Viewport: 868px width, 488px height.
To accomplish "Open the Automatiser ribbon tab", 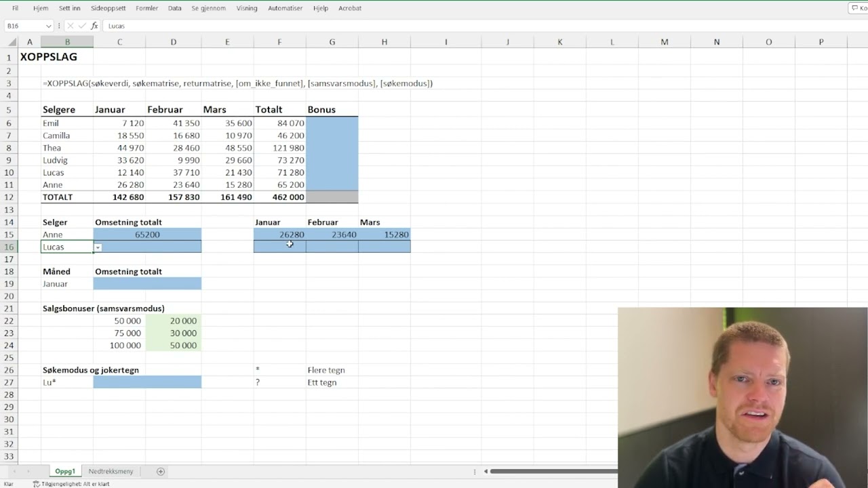I will click(x=285, y=8).
